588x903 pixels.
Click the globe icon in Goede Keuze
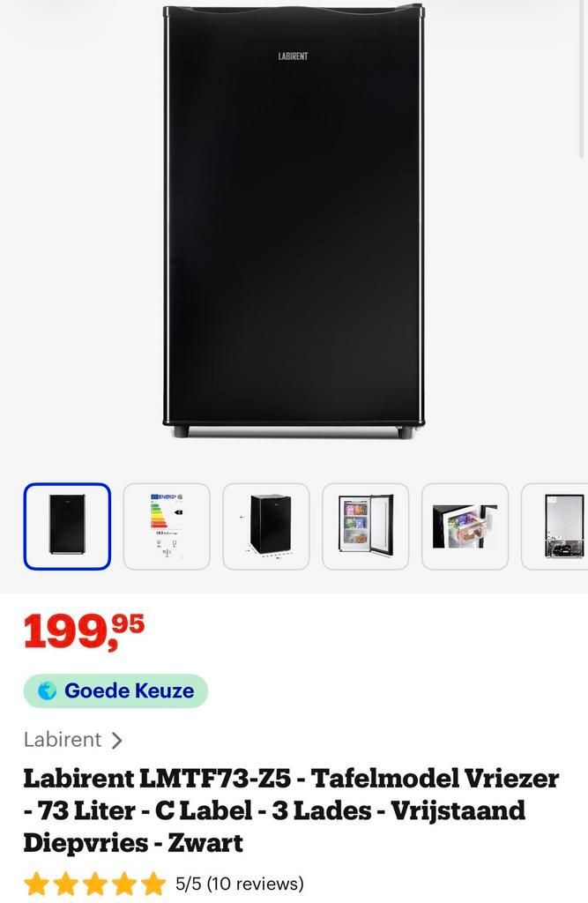pos(48,690)
